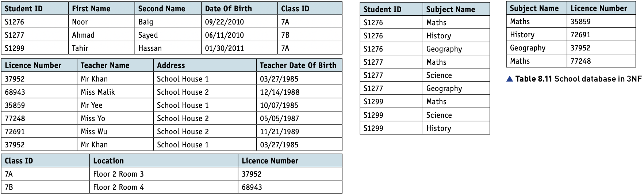644x196 pixels.
Task: Click licence number 68943 in the class table
Action: [290, 187]
